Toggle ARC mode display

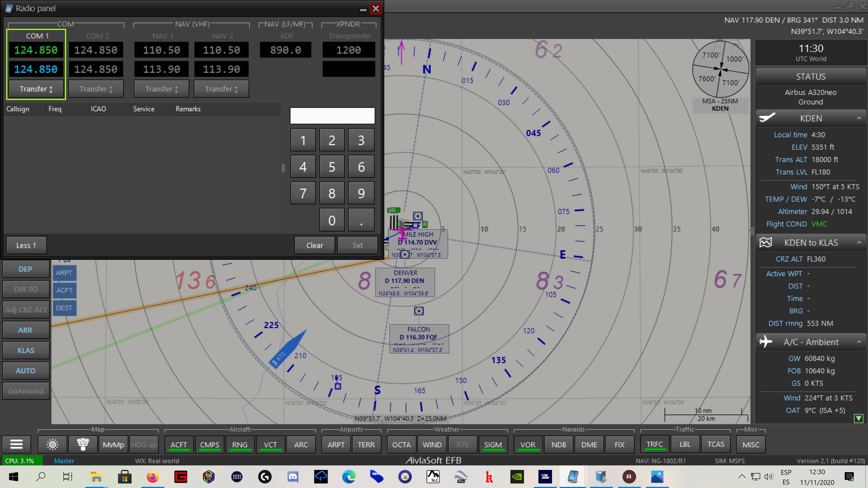click(301, 445)
